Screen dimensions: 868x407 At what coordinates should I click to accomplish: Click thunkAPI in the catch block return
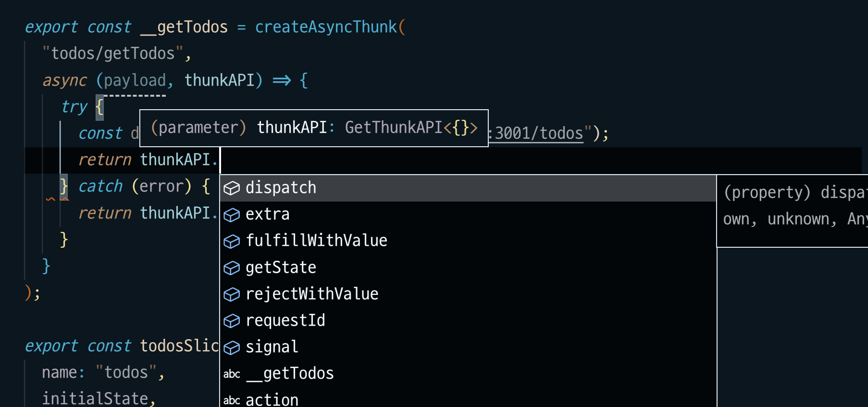pyautogui.click(x=175, y=213)
